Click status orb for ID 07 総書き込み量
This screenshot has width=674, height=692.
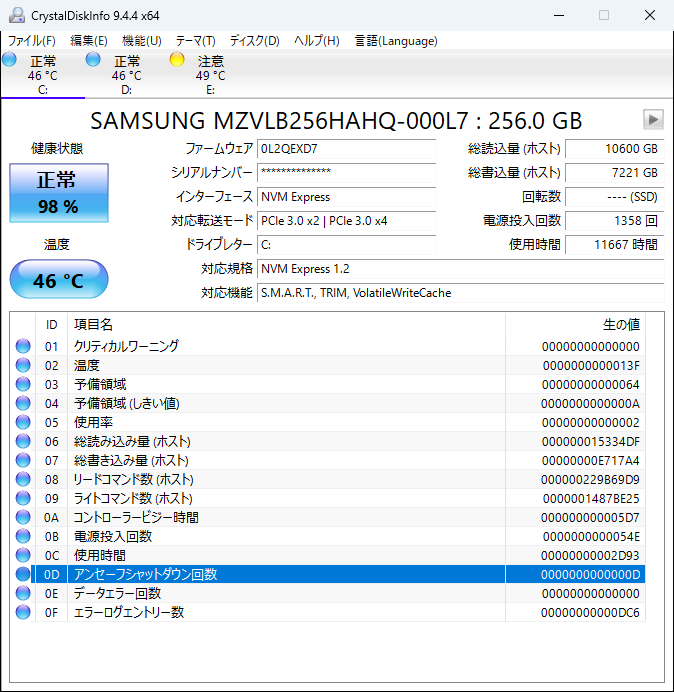(23, 460)
